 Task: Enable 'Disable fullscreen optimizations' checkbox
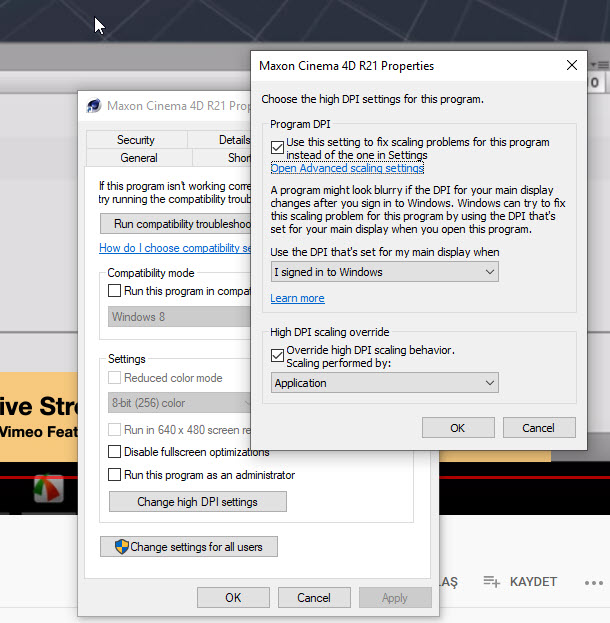[114, 451]
